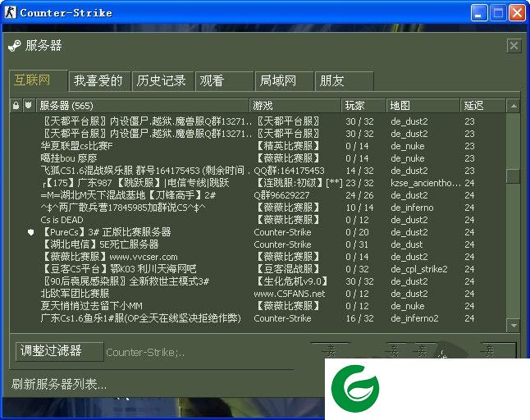Viewport: 530px width, 420px height.
Task: Sort by 服务器 (565) column header
Action: click(142, 106)
